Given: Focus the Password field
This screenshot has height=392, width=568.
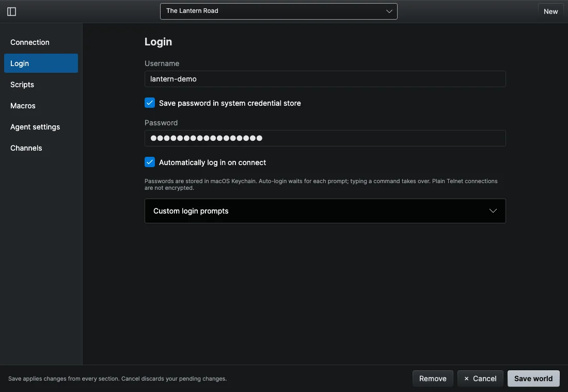Looking at the screenshot, I should point(325,138).
